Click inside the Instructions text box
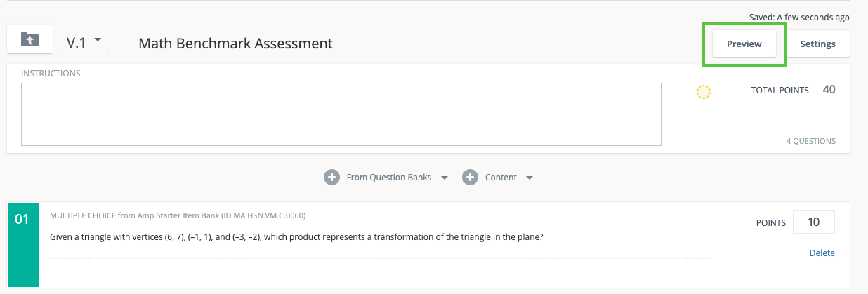868x294 pixels. [341, 114]
